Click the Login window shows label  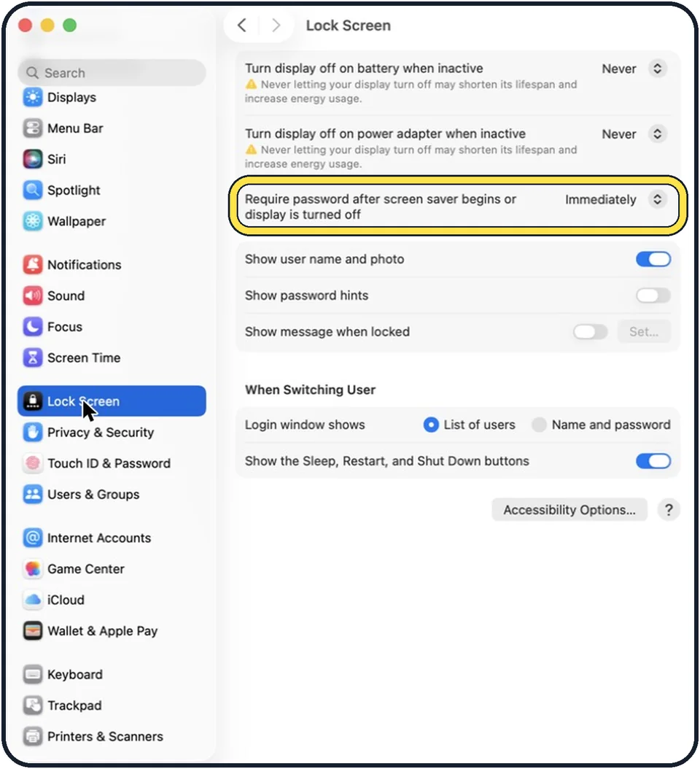click(x=305, y=425)
